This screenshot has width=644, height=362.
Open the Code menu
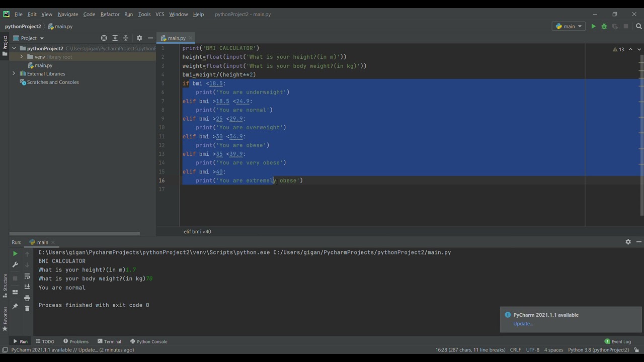tap(89, 14)
